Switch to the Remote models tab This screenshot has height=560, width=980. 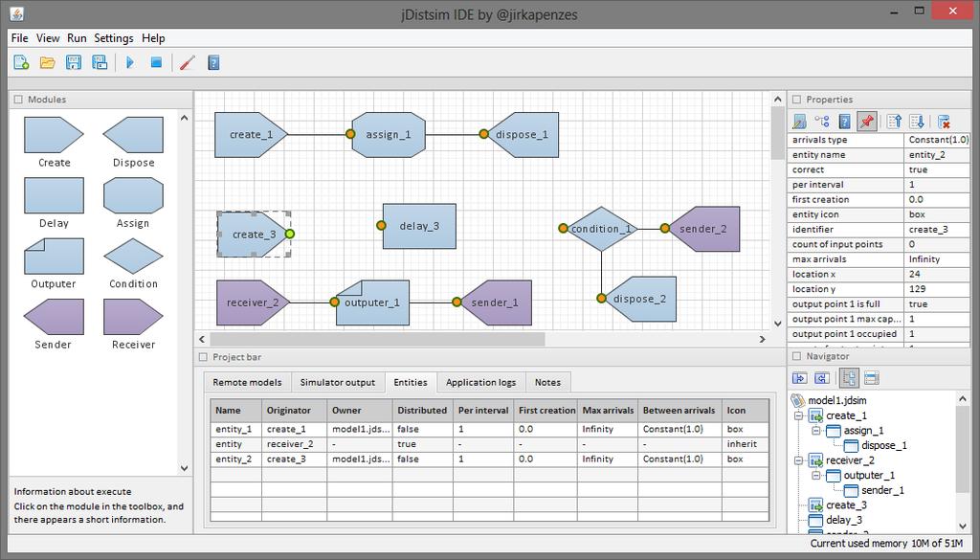tap(247, 383)
